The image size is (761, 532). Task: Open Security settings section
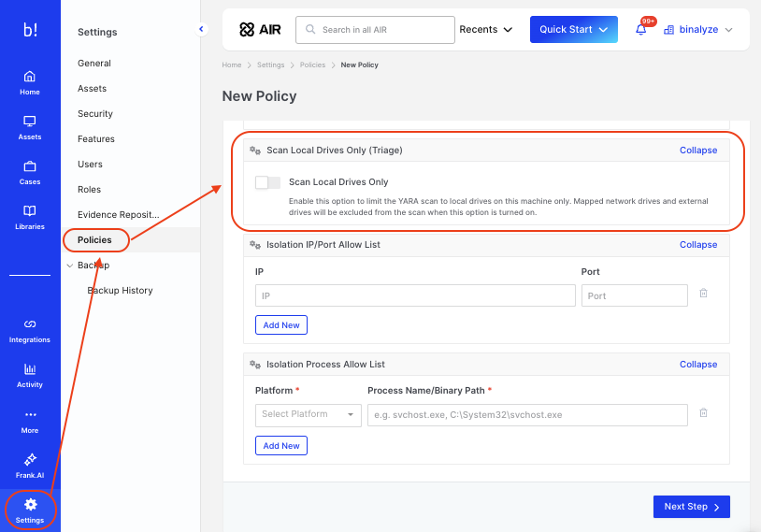click(x=95, y=114)
